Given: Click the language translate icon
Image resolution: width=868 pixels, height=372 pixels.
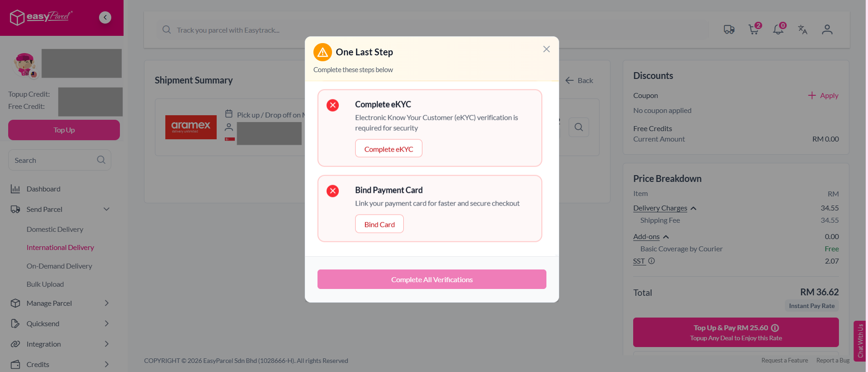Looking at the screenshot, I should tap(803, 29).
